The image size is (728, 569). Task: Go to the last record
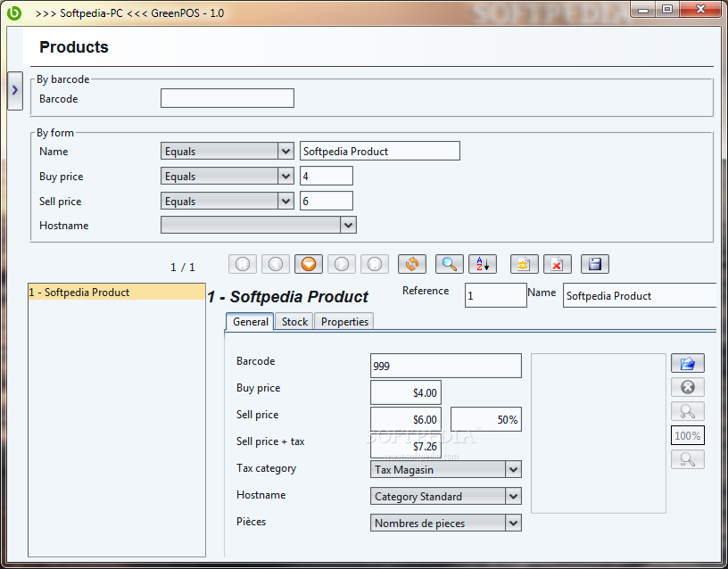(374, 264)
